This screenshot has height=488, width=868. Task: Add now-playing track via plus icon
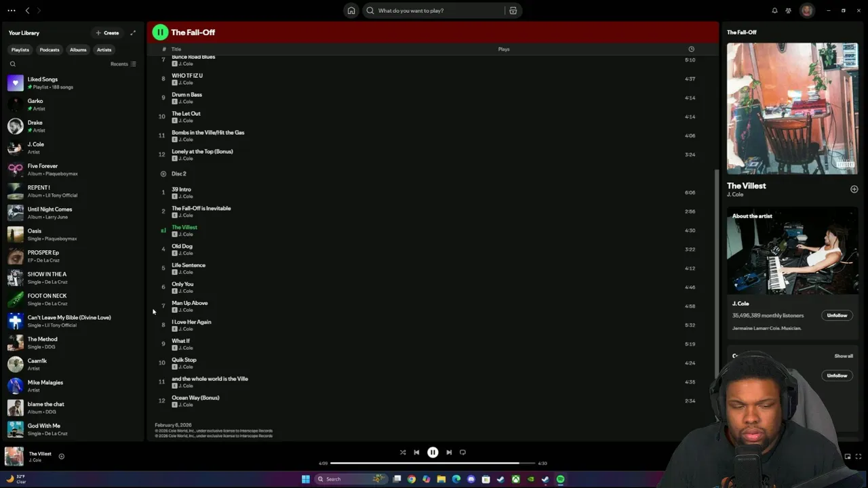[x=61, y=456]
